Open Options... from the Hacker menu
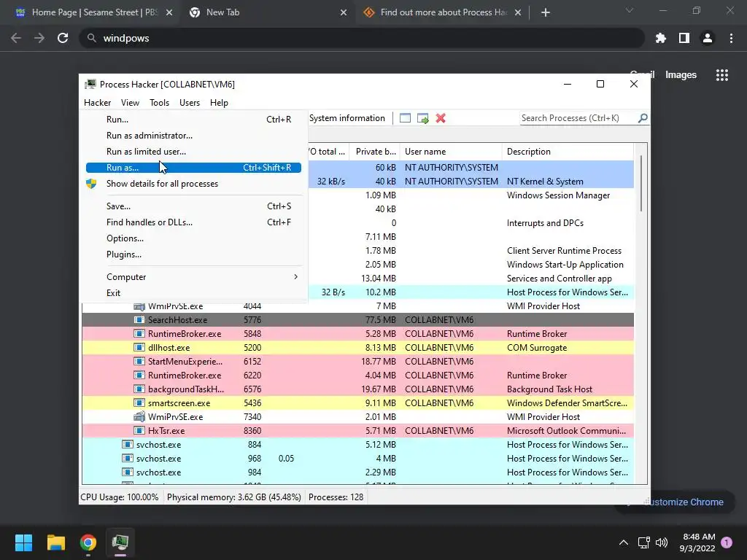Viewport: 747px width, 560px height. click(193, 238)
